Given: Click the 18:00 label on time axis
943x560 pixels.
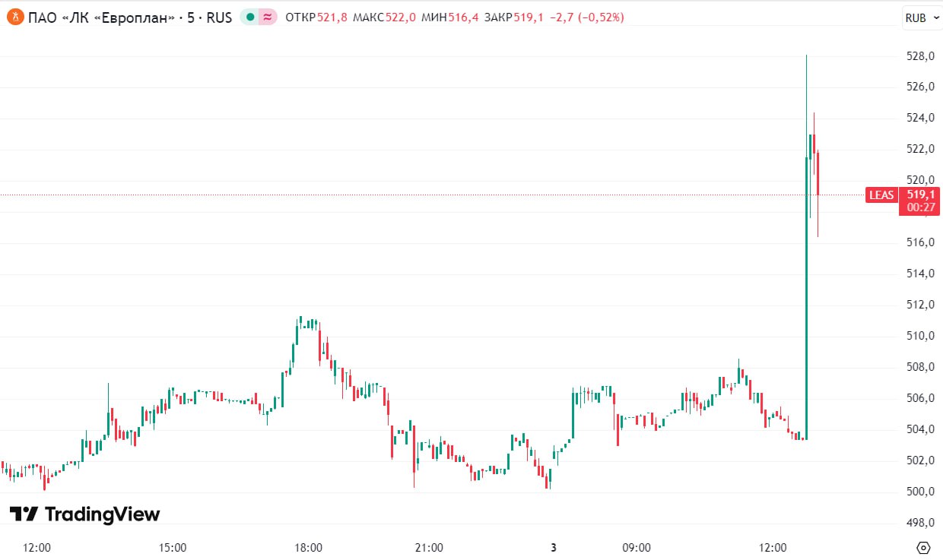Looking at the screenshot, I should [x=308, y=548].
